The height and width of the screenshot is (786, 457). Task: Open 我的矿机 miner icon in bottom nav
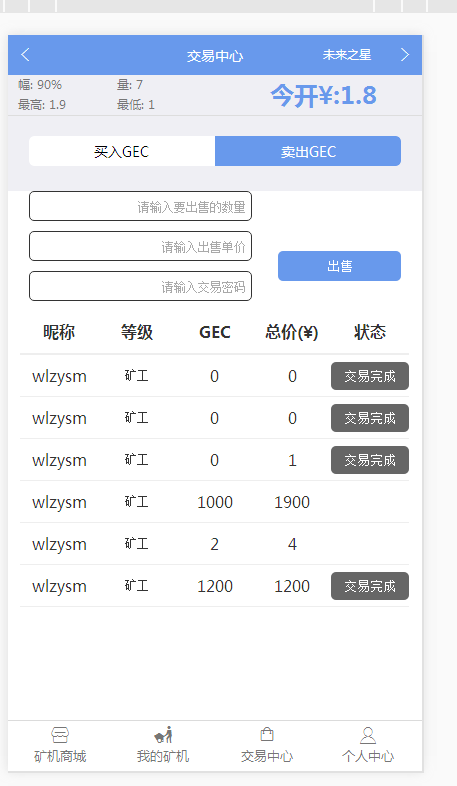click(x=163, y=735)
